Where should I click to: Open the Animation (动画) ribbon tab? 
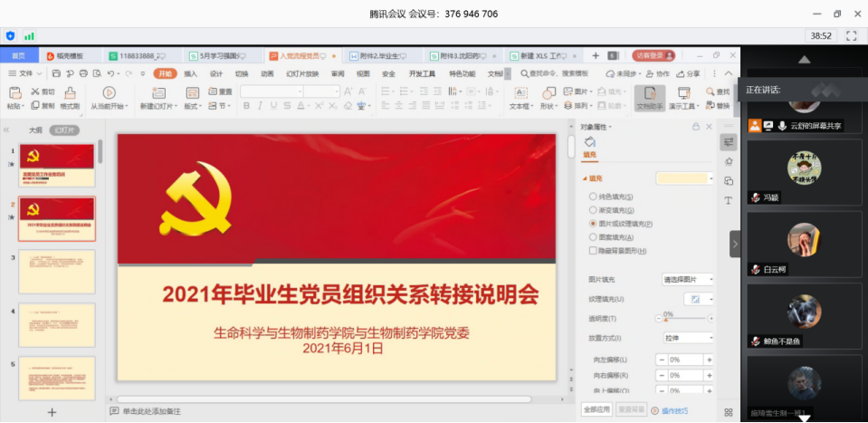267,73
